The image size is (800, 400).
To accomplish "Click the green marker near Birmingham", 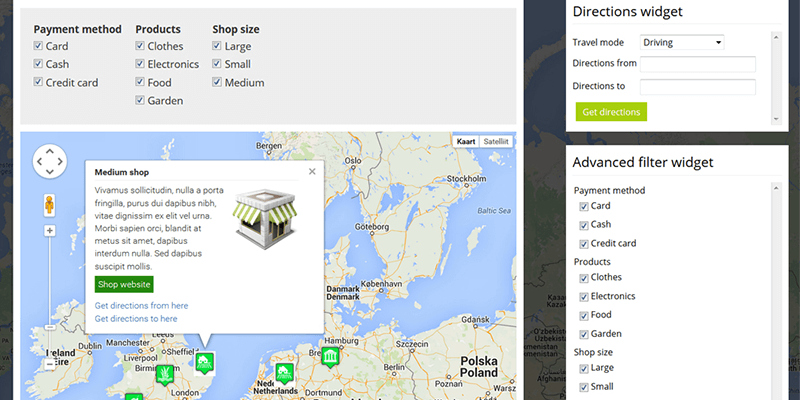I will click(x=164, y=374).
